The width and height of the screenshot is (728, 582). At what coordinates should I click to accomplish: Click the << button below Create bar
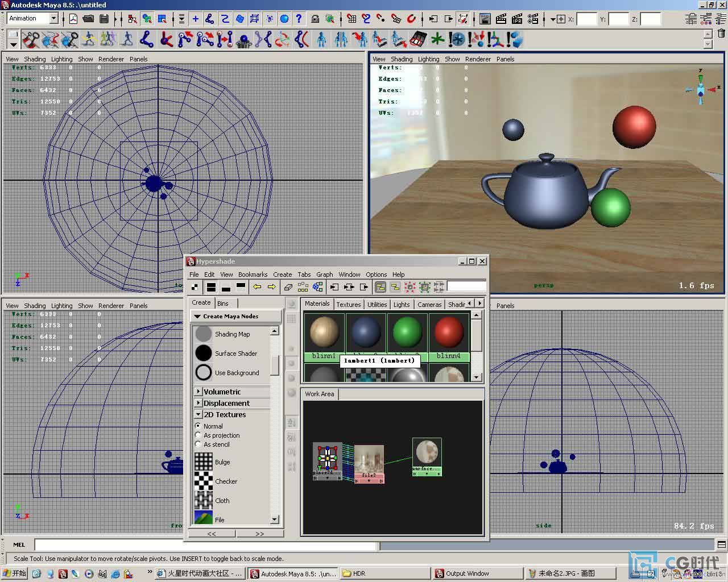212,534
